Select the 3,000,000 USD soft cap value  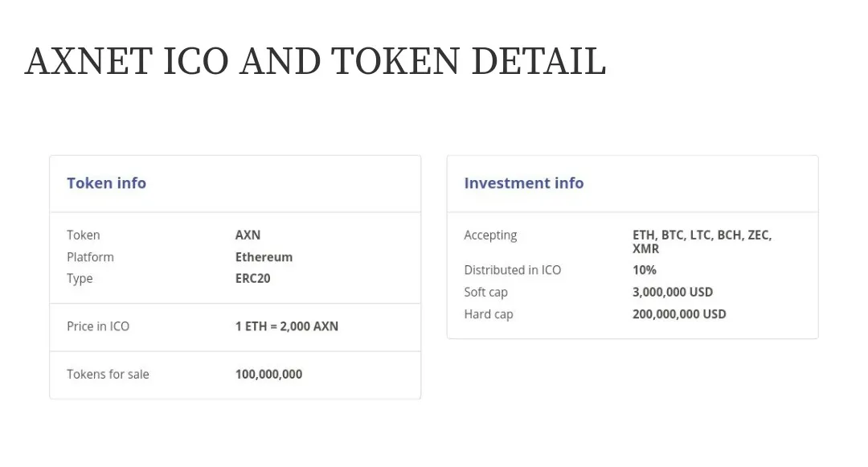(673, 292)
